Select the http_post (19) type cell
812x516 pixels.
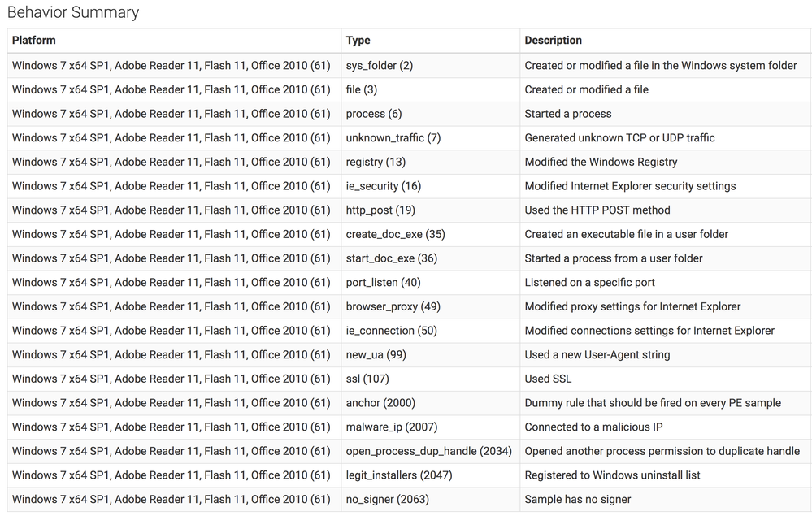click(380, 210)
